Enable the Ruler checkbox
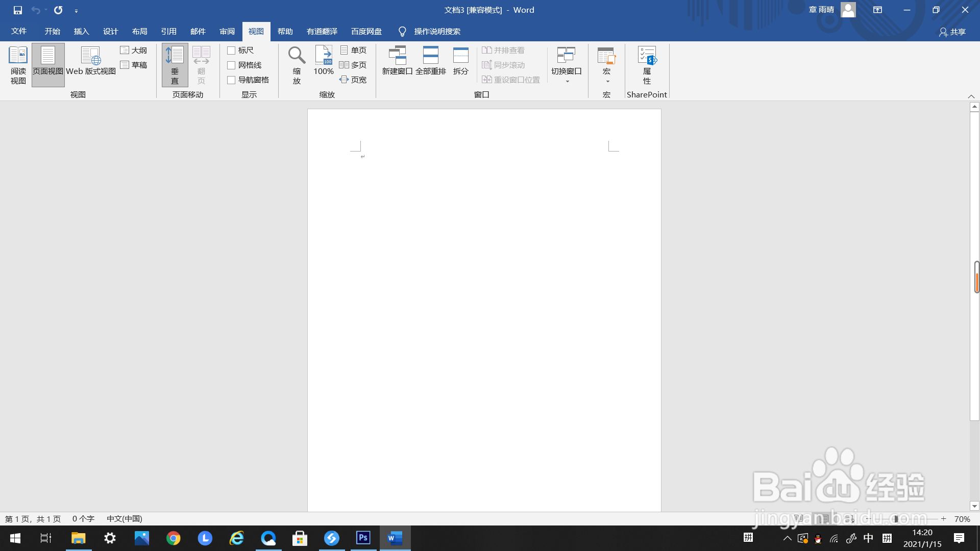 [x=231, y=51]
